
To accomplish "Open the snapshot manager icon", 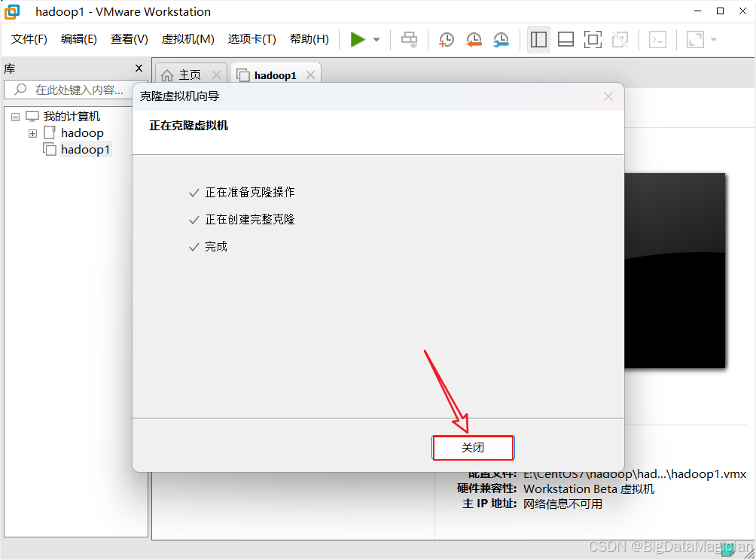I will (501, 40).
